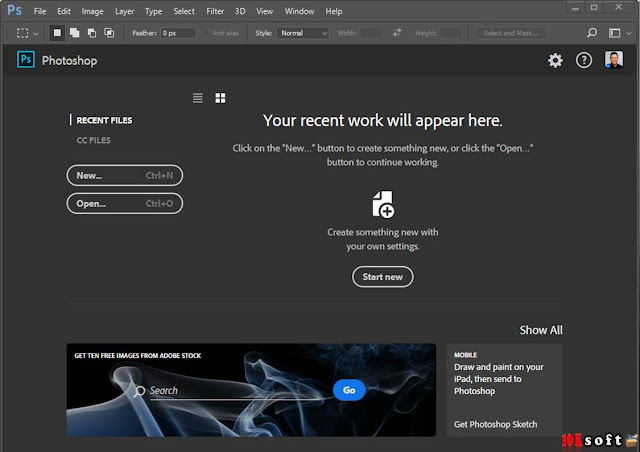
Task: Click the Width input field
Action: coord(371,33)
